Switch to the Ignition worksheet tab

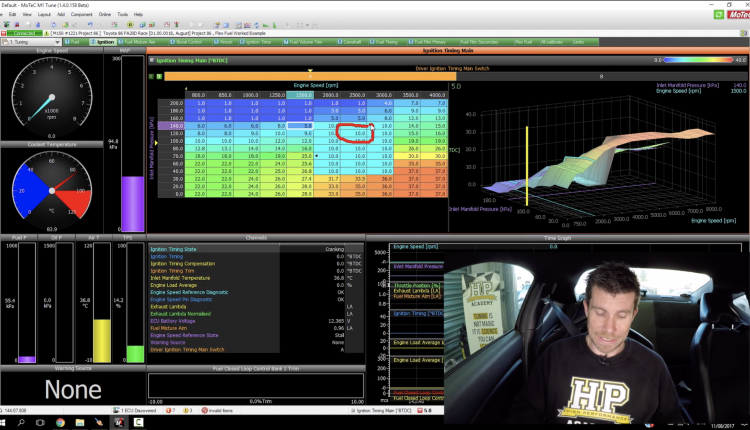(106, 42)
